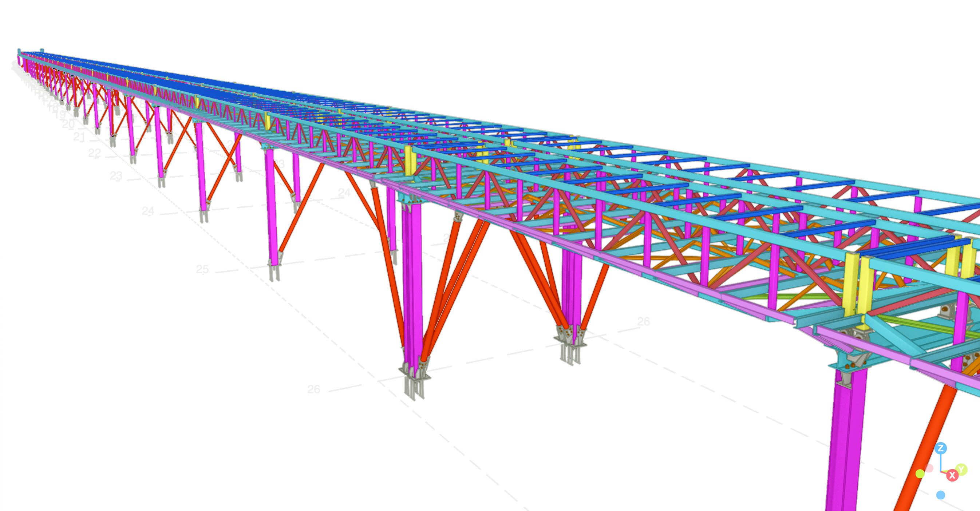
Task: Select grid line label 22
Action: 95,153
